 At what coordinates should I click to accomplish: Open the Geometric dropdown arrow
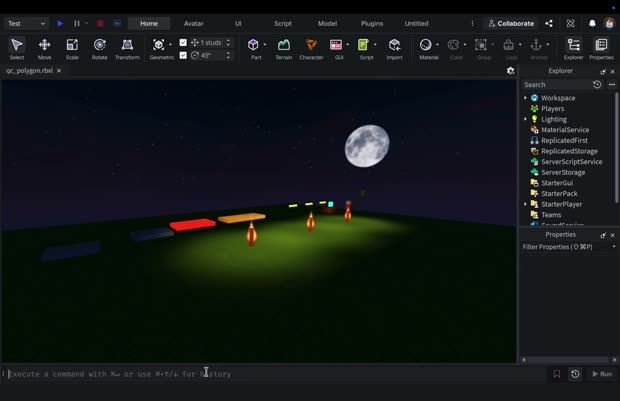point(170,45)
